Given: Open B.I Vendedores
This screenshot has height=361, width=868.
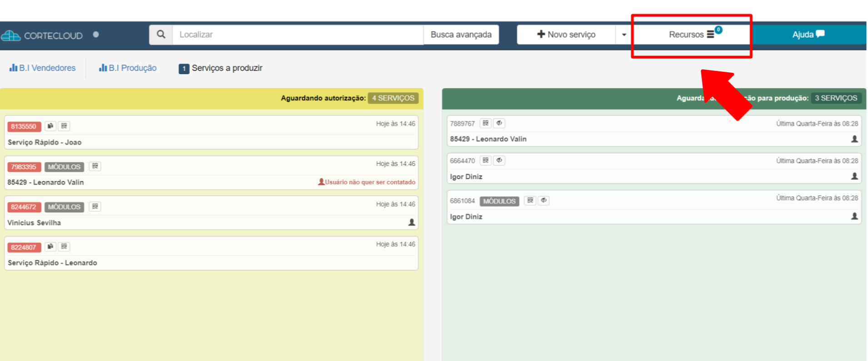Looking at the screenshot, I should 43,68.
